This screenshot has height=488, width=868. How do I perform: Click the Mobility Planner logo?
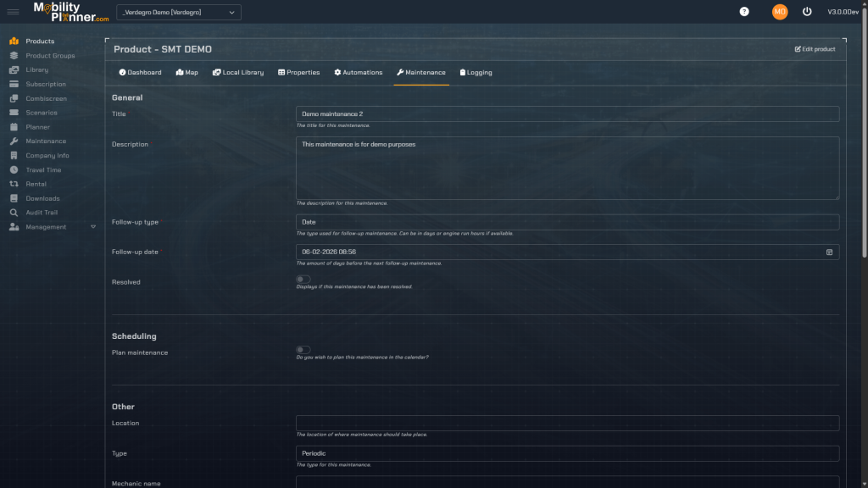pos(71,12)
